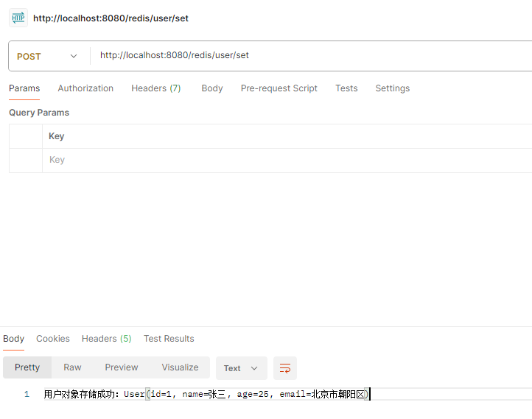Click response line number 1
The width and height of the screenshot is (532, 419).
click(27, 394)
